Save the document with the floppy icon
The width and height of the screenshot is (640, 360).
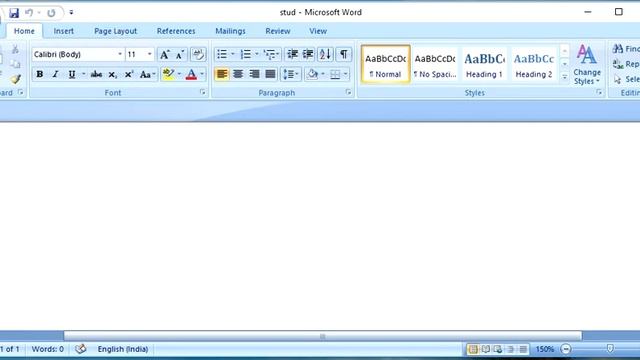[x=14, y=13]
